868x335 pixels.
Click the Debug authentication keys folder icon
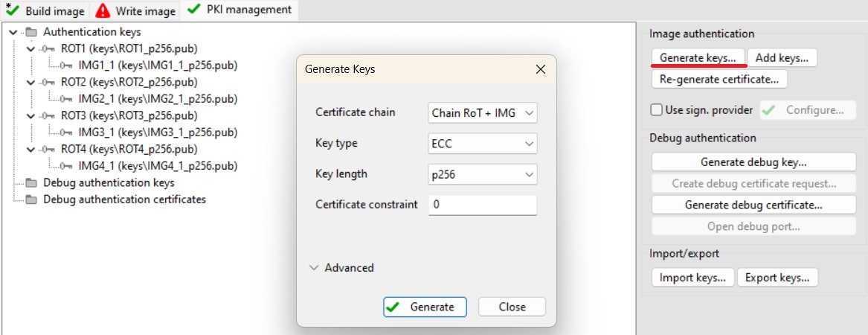click(x=30, y=183)
